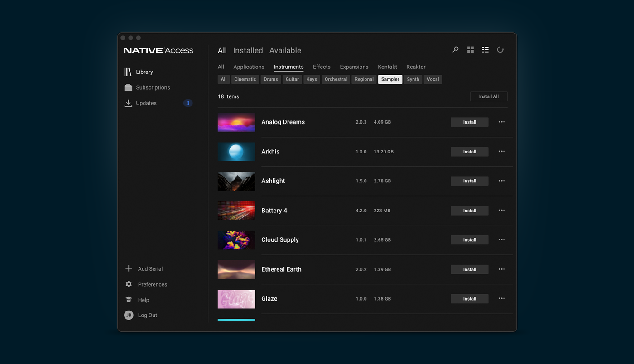Open the Library section
This screenshot has width=634, height=364.
point(144,72)
